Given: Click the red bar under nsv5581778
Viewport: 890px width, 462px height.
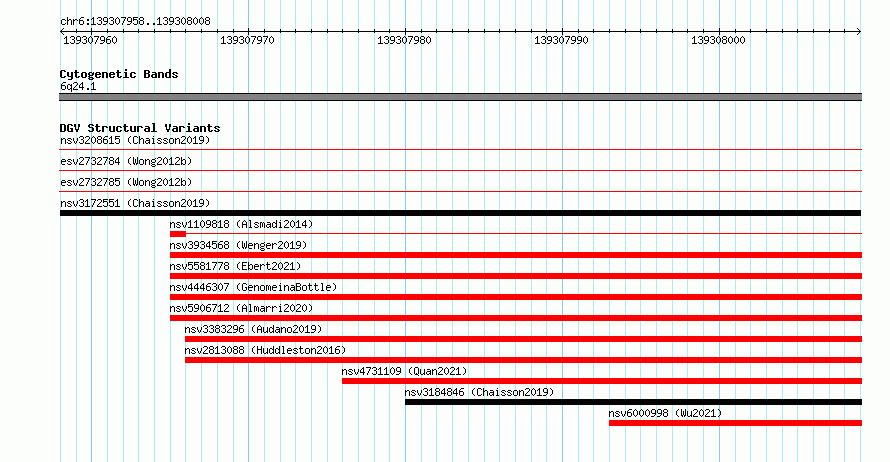Looking at the screenshot, I should [516, 276].
